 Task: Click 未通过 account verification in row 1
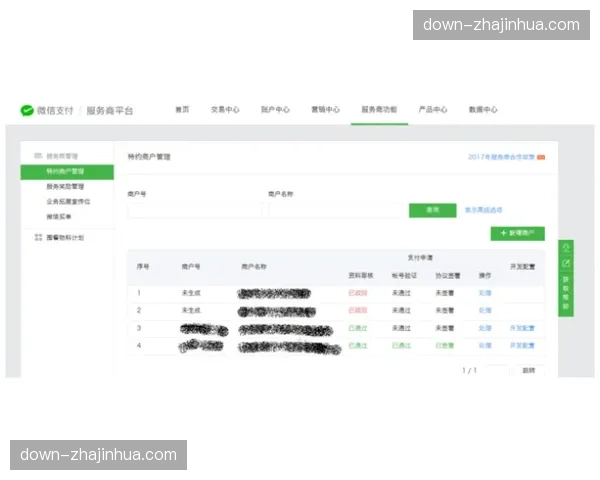coord(401,293)
